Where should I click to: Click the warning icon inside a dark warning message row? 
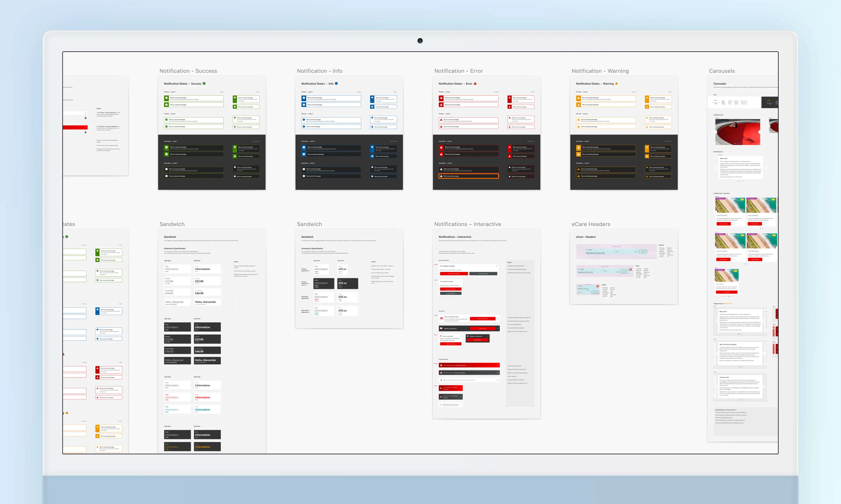tap(579, 148)
